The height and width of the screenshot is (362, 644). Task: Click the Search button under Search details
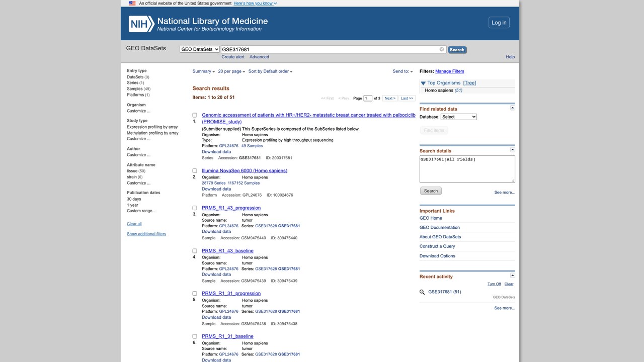pos(431,191)
